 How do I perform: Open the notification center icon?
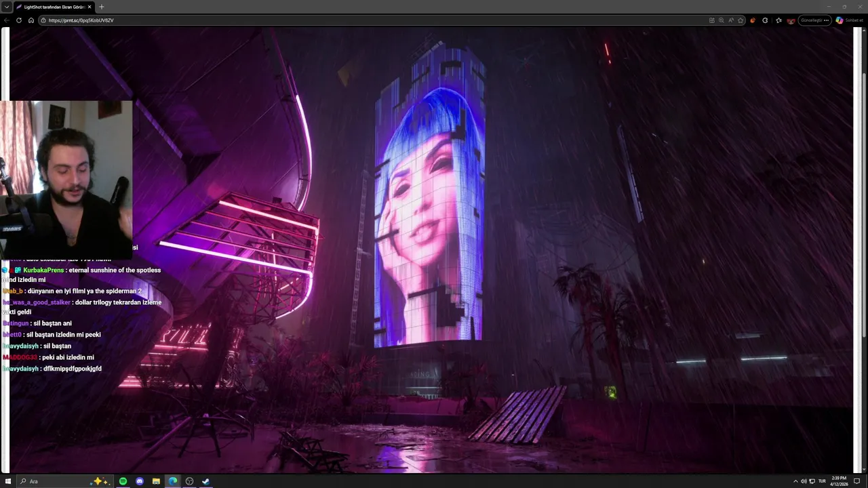pyautogui.click(x=856, y=481)
